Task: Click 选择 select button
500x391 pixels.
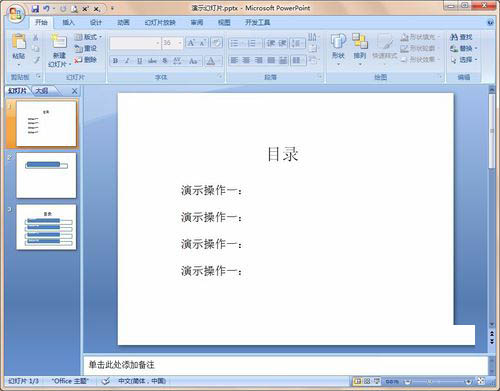Action: pyautogui.click(x=463, y=60)
